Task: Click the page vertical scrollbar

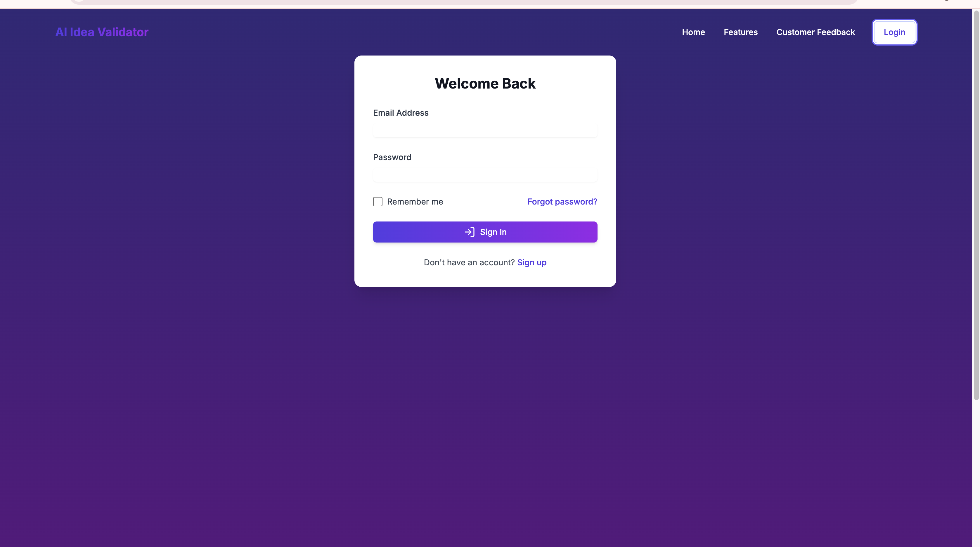Action: (x=976, y=205)
